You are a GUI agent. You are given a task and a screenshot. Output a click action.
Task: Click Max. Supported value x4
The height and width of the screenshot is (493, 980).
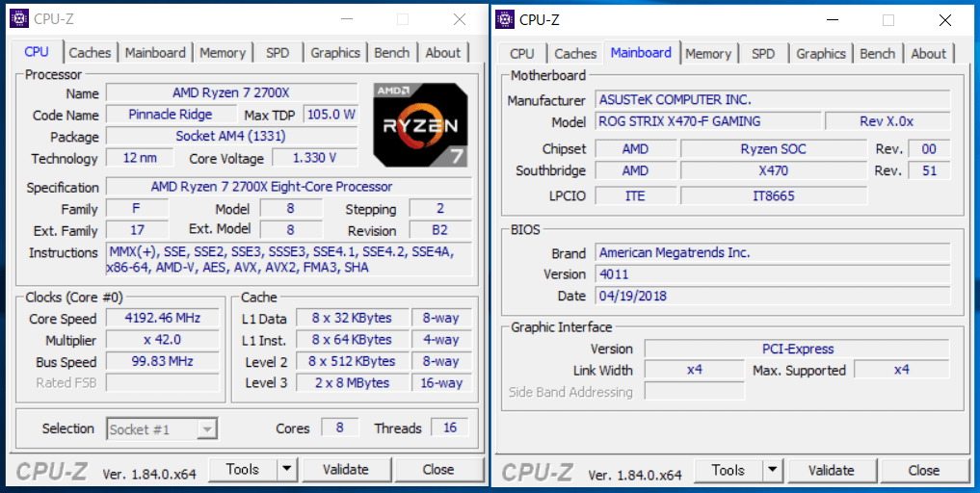tap(901, 370)
